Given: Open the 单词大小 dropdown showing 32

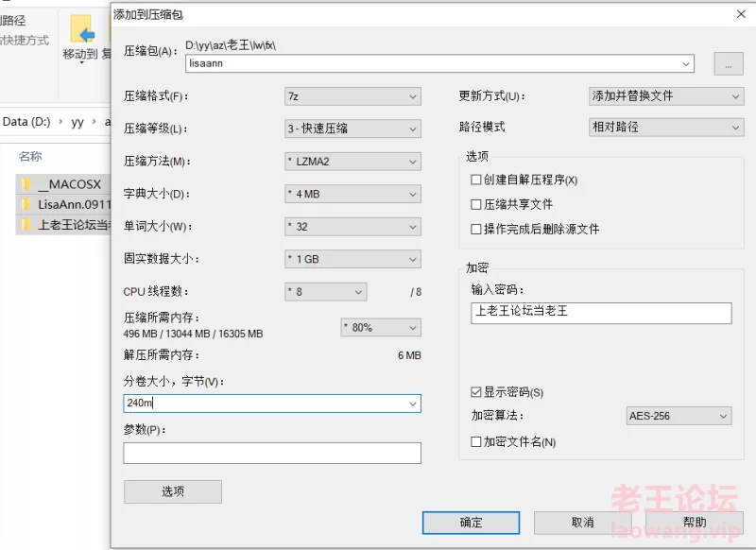Looking at the screenshot, I should [x=352, y=227].
